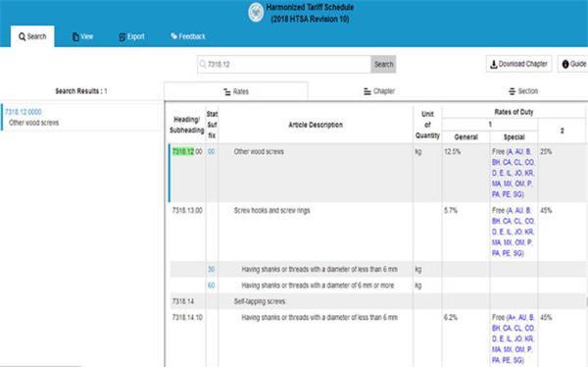Select the Search tab

[x=32, y=36]
